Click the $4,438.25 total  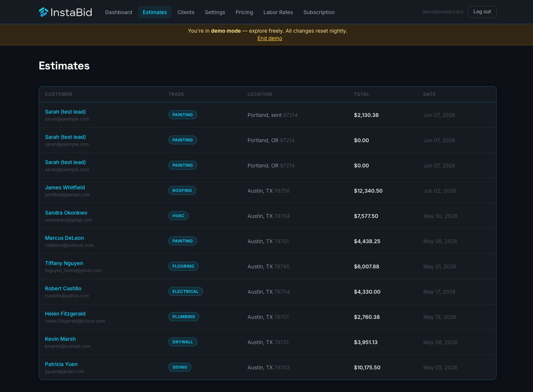(x=367, y=241)
